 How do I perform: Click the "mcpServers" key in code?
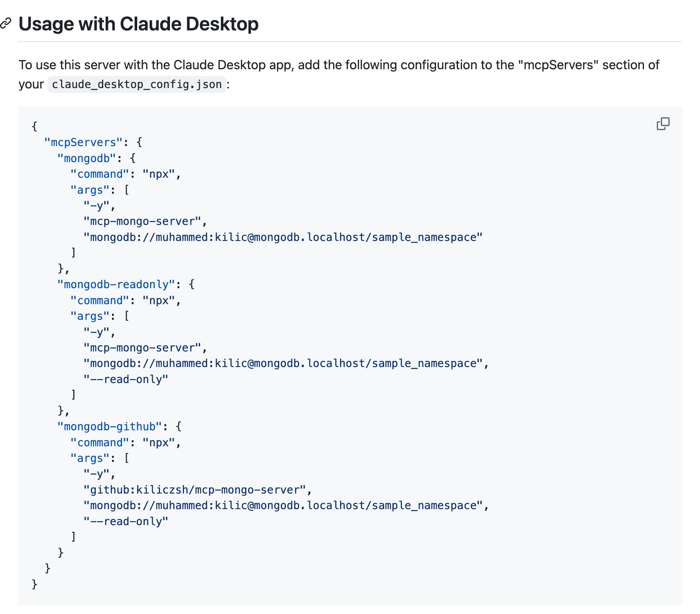coord(83,142)
